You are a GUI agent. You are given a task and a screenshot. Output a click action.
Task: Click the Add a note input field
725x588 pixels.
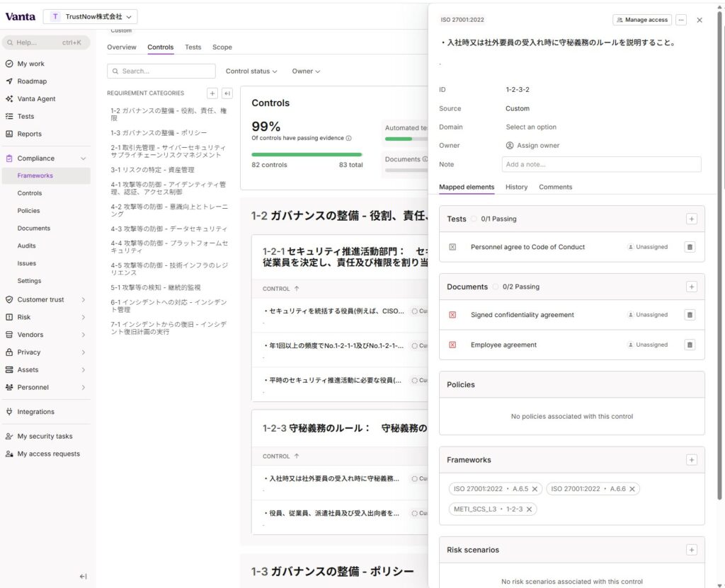tap(601, 164)
